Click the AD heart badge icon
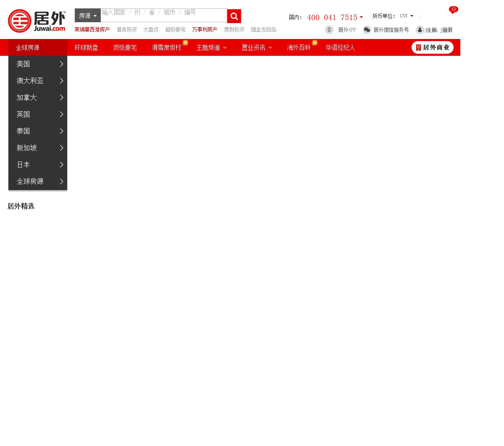504x446 pixels. coord(453,10)
